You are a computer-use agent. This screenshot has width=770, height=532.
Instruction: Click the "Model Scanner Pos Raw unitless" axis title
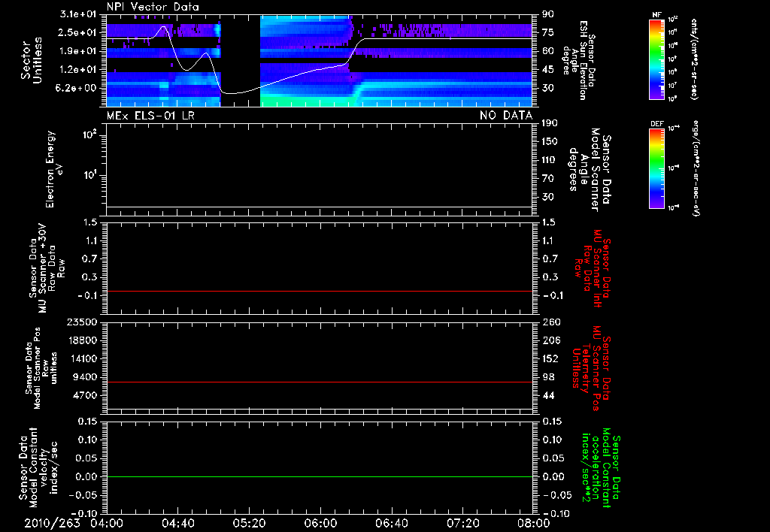click(41, 368)
